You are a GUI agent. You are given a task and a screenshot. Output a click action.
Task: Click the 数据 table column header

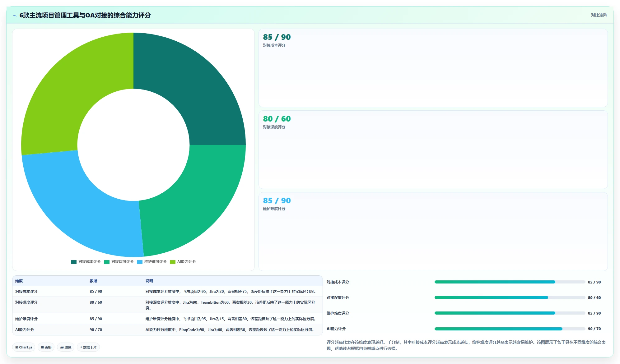[93, 281]
